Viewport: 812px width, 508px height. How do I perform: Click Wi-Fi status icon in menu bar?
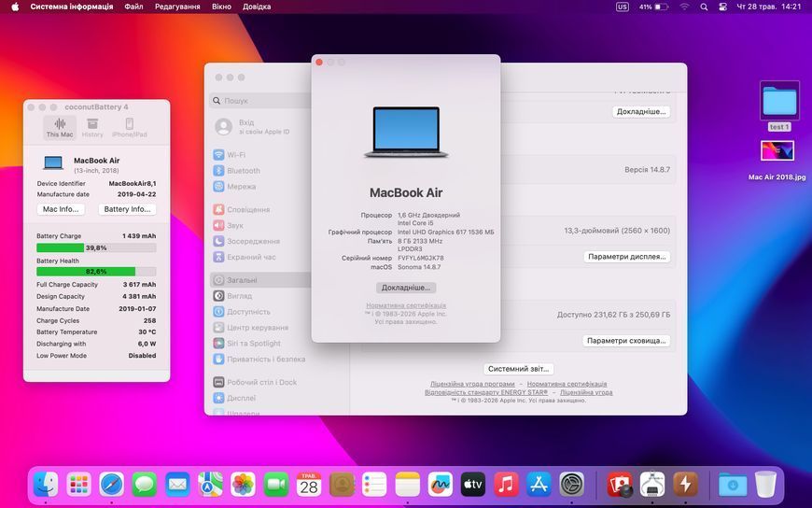[x=685, y=7]
